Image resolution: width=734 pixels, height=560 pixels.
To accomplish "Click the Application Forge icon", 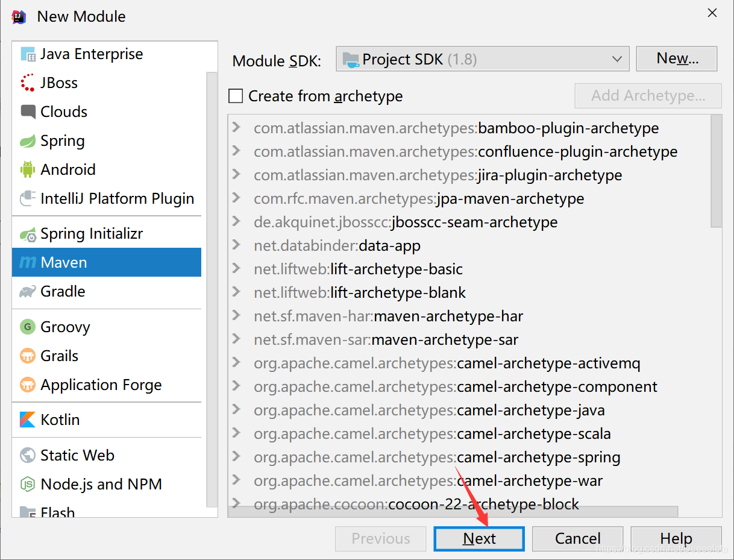I will [x=28, y=385].
